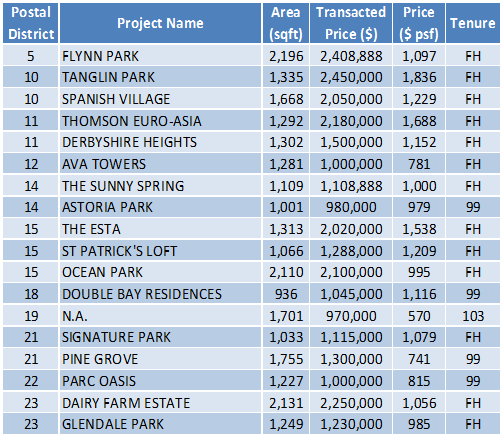Click the Transacted Price ($) column header

(351, 23)
